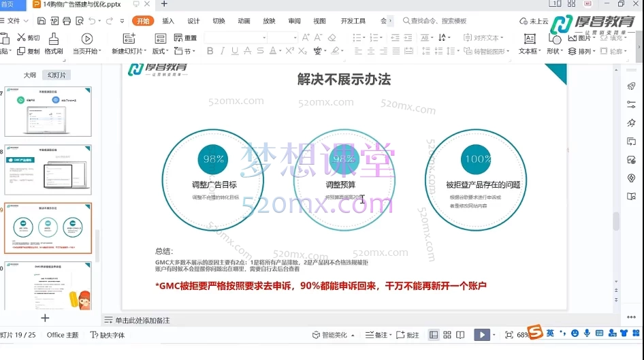Switch to Normal view icon

click(434, 335)
